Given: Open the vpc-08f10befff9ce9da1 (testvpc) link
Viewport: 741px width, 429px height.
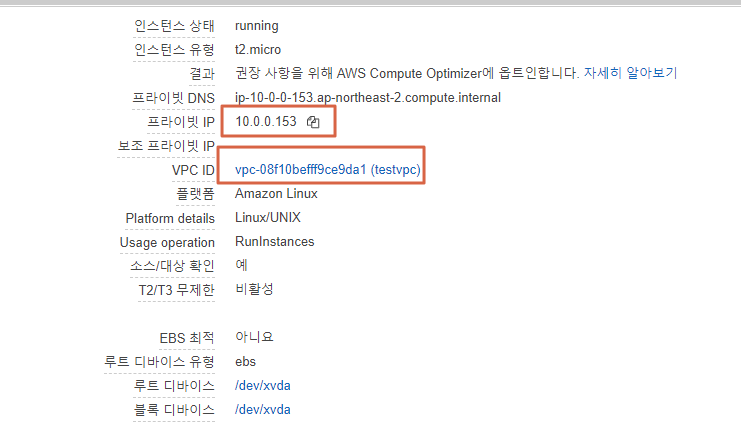Looking at the screenshot, I should [328, 170].
